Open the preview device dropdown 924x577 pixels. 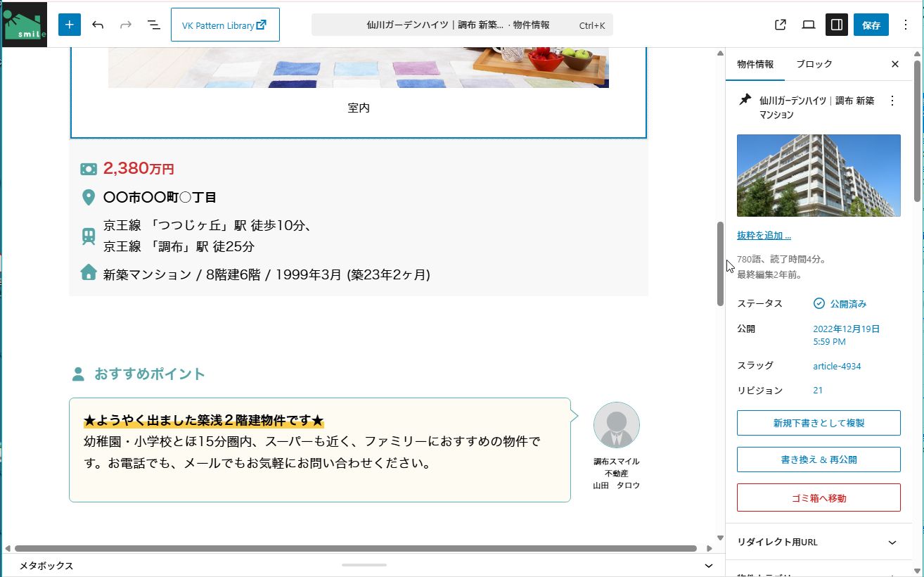808,24
